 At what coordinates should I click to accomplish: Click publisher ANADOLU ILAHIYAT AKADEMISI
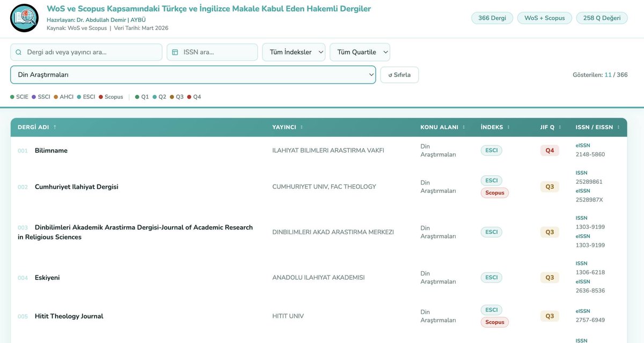click(319, 278)
